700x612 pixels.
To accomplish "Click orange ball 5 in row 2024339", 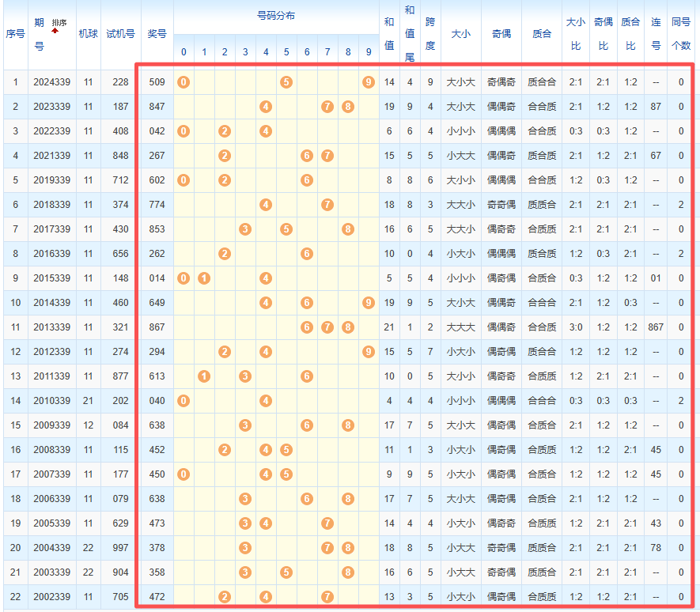I will 286,82.
